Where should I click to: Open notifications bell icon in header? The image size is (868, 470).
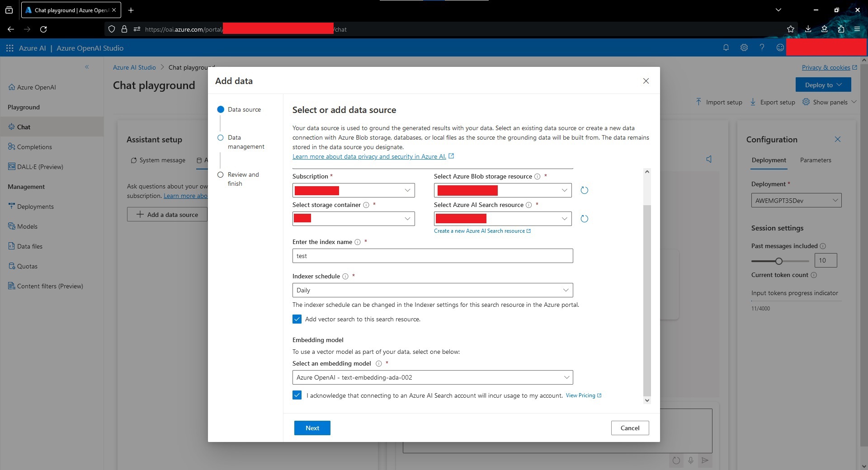point(726,47)
